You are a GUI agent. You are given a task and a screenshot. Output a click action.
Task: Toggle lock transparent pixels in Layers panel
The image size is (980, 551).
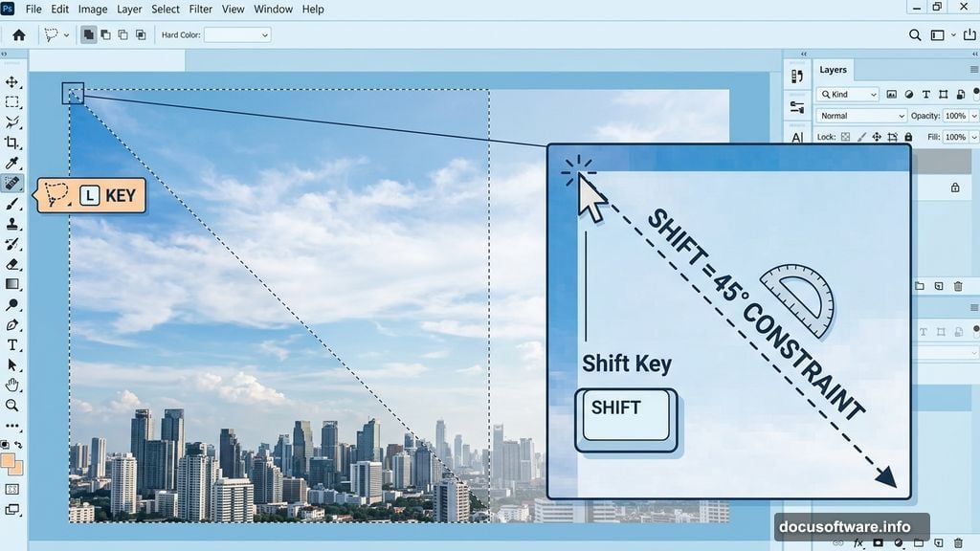coord(845,137)
